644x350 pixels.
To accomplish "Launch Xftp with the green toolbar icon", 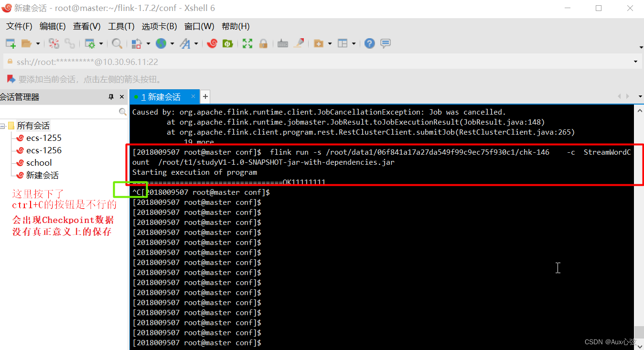I will 227,43.
